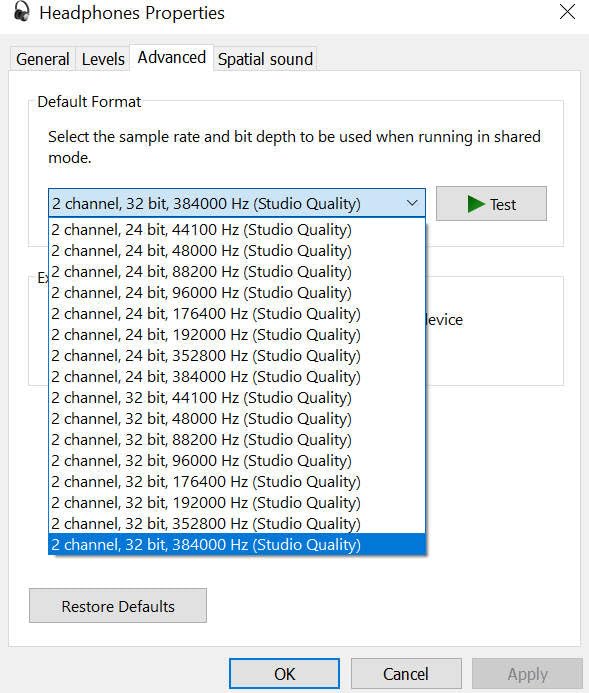The height and width of the screenshot is (693, 589).
Task: Choose 2 channel, 24 bit, 192000 Hz
Action: (237, 335)
